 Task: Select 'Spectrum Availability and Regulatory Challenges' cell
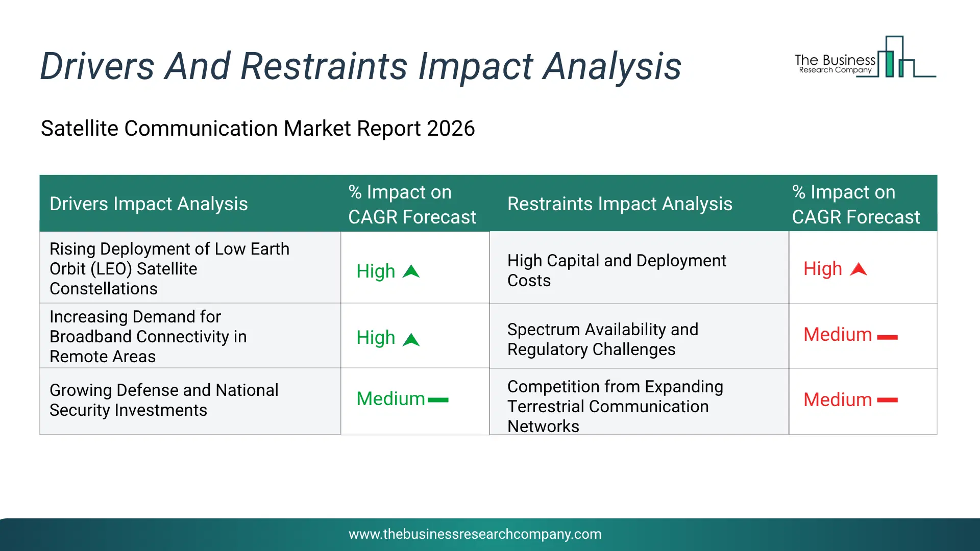click(x=639, y=336)
